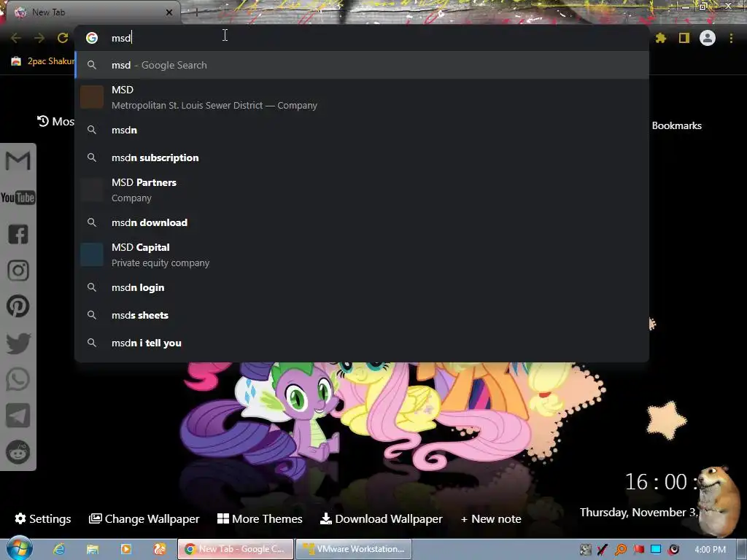Launch Internet Explorer from taskbar
This screenshot has width=747, height=560.
coord(59,549)
